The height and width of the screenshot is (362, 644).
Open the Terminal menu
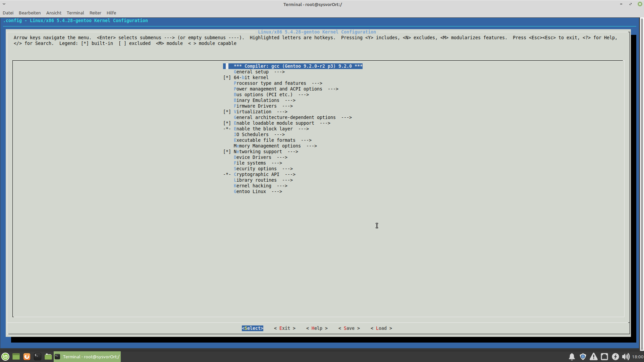pyautogui.click(x=75, y=13)
